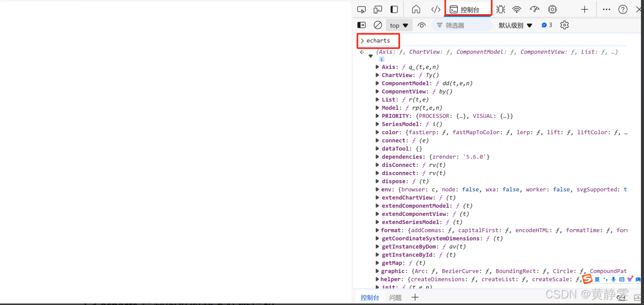Expand the color object

click(377, 132)
